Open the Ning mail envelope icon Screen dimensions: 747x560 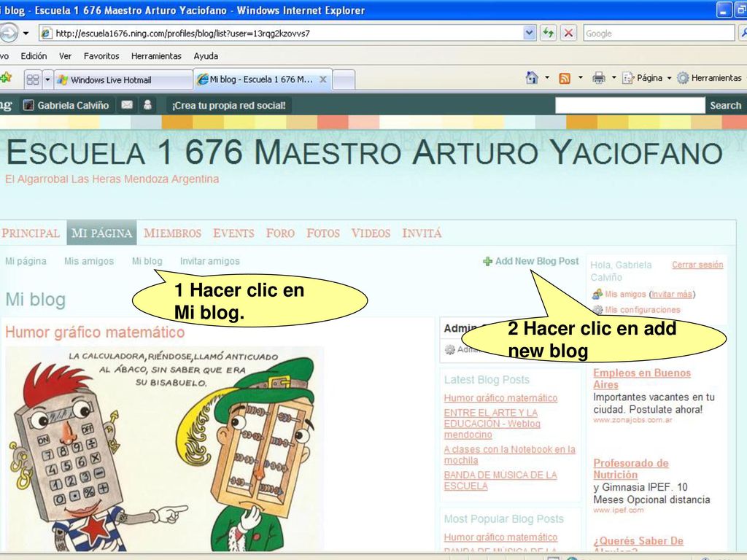127,105
